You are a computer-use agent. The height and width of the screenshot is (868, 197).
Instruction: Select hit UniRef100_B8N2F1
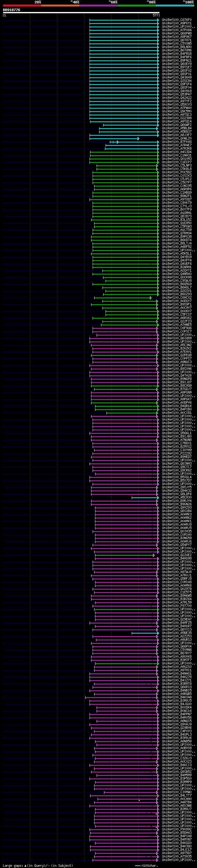click(x=176, y=196)
